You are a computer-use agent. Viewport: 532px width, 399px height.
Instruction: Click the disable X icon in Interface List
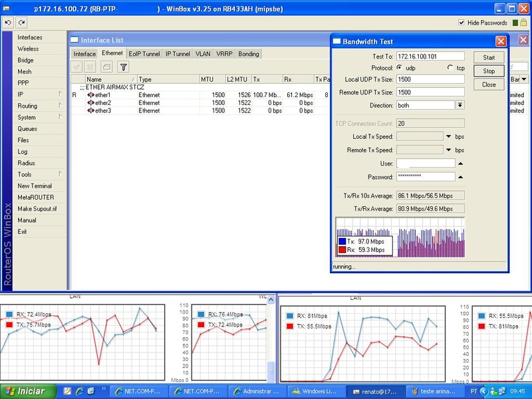pos(90,67)
